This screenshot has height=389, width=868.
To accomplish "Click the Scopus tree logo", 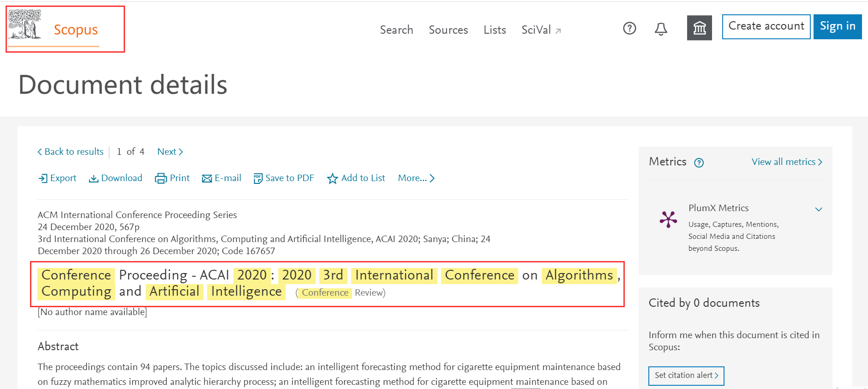I will (24, 24).
